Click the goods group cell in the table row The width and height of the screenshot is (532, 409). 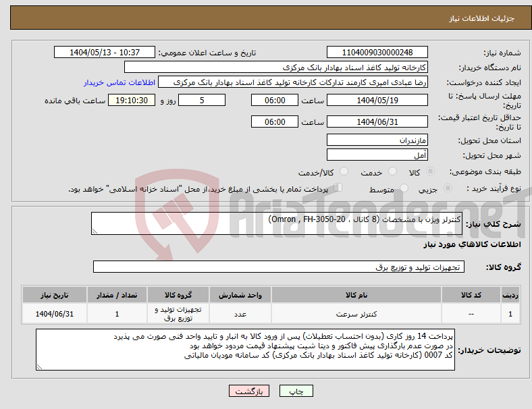178,314
